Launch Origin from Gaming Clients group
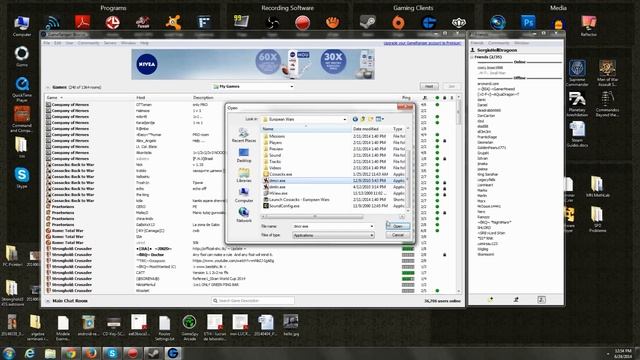 pos(398,22)
